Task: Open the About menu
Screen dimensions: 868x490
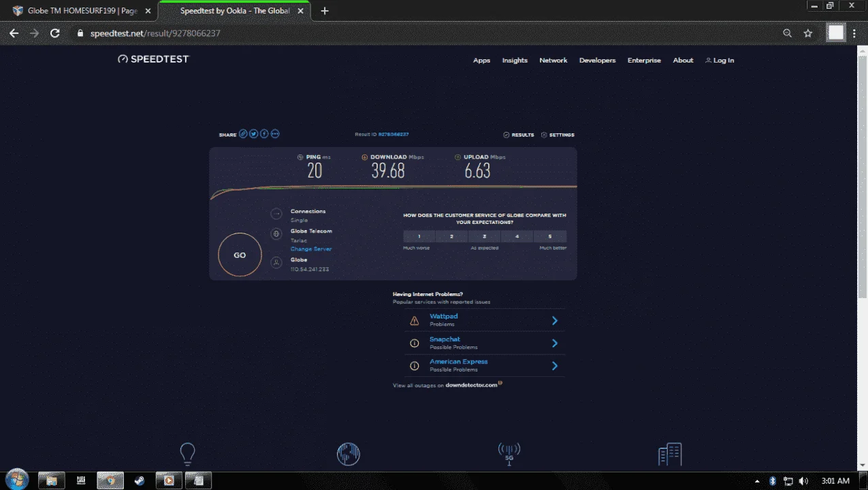Action: pos(683,60)
